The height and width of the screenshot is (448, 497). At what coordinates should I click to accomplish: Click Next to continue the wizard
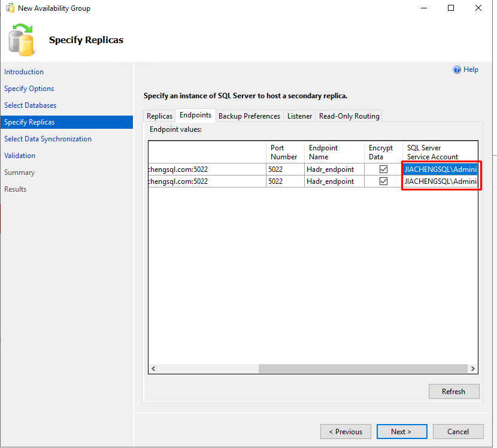[x=401, y=432]
